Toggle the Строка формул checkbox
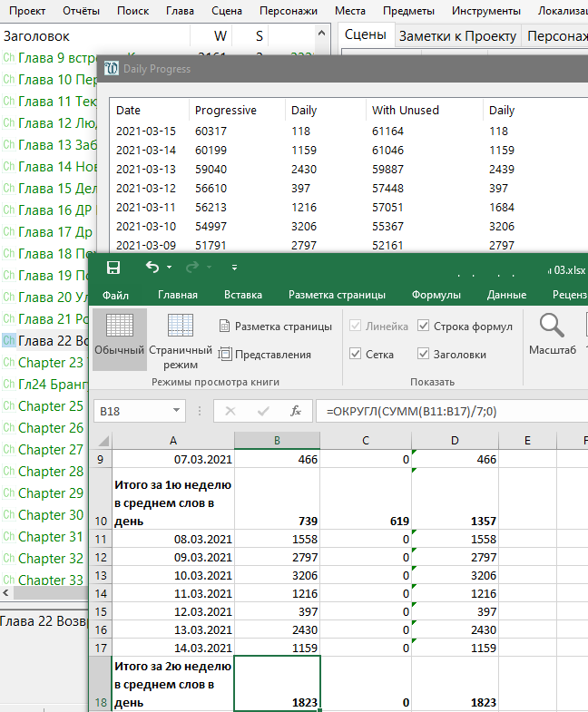Image resolution: width=588 pixels, height=712 pixels. [423, 326]
